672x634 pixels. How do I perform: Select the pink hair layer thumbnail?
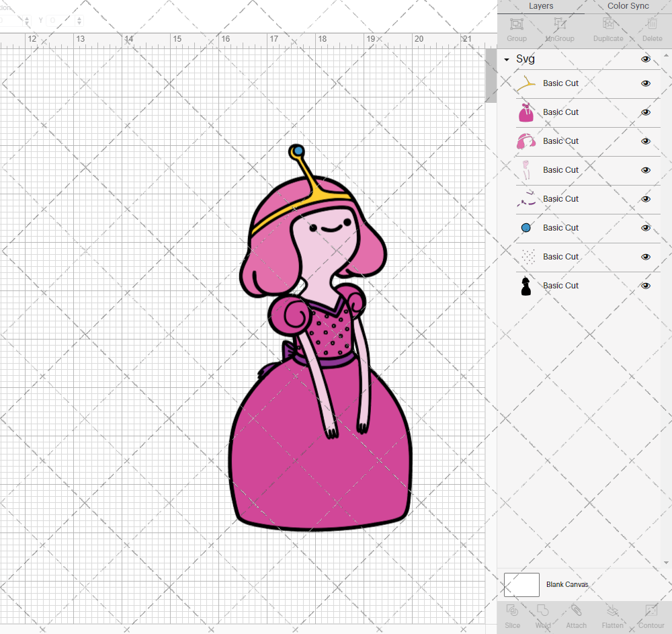coord(526,141)
